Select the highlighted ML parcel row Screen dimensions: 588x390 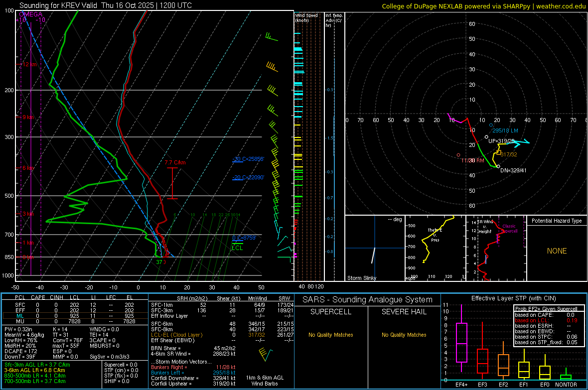(x=74, y=316)
